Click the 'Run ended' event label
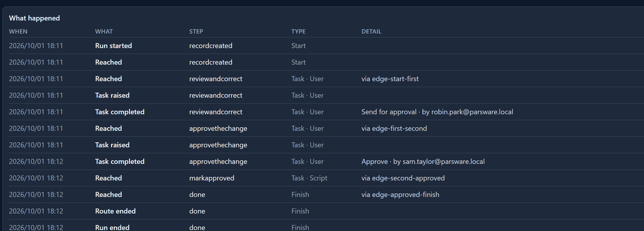644x231 pixels. pyautogui.click(x=112, y=228)
